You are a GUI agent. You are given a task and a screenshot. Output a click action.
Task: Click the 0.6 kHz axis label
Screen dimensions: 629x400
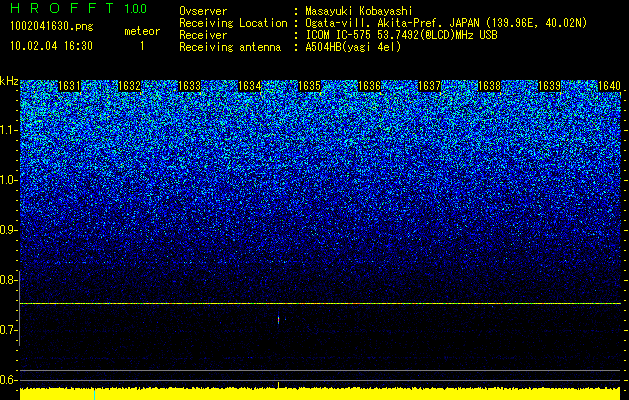click(8, 380)
